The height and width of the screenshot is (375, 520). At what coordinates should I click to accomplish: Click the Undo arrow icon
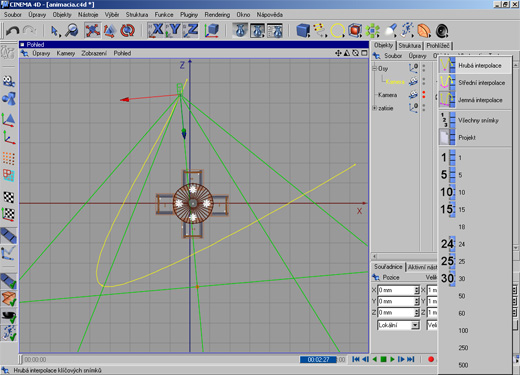[13, 31]
